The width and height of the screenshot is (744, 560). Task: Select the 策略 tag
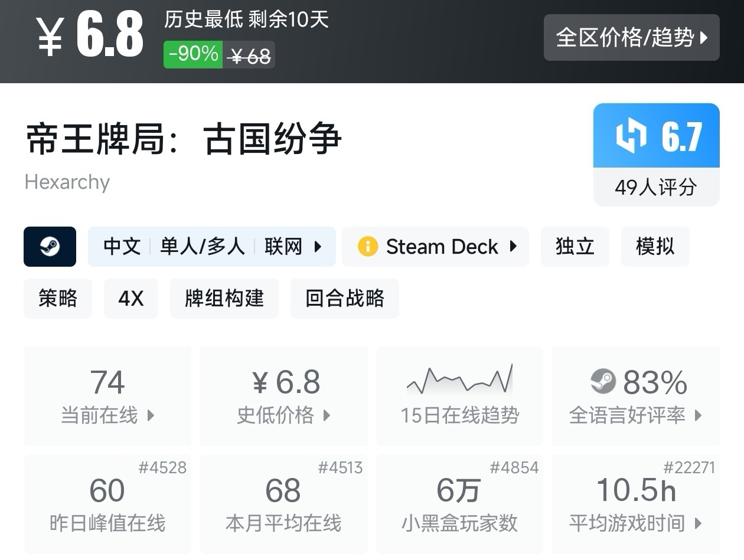[x=58, y=299]
